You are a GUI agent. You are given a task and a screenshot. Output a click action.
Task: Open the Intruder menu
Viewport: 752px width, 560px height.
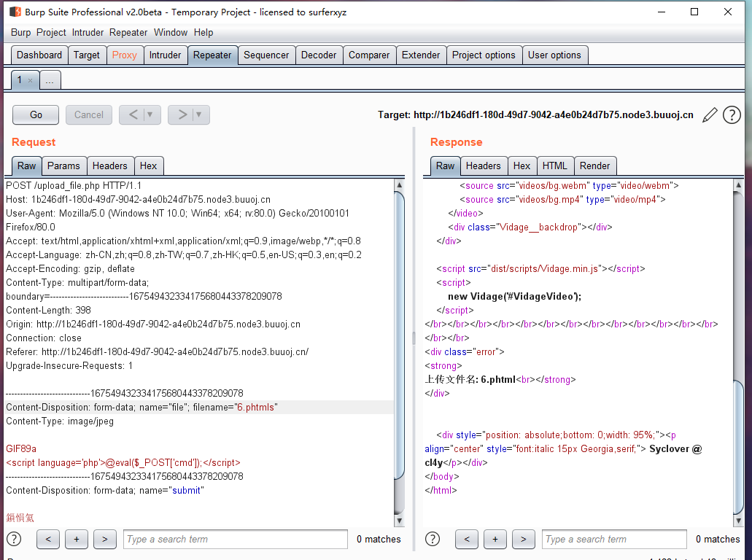(88, 33)
